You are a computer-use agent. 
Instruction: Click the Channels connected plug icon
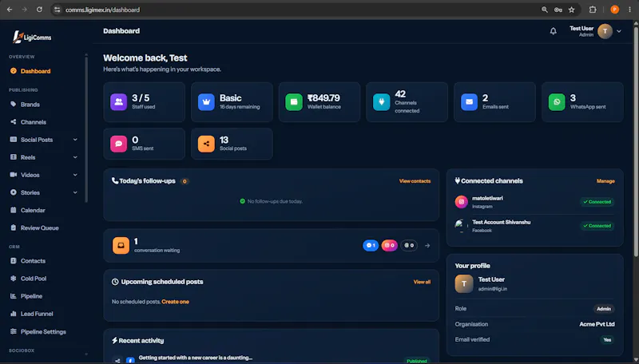382,102
